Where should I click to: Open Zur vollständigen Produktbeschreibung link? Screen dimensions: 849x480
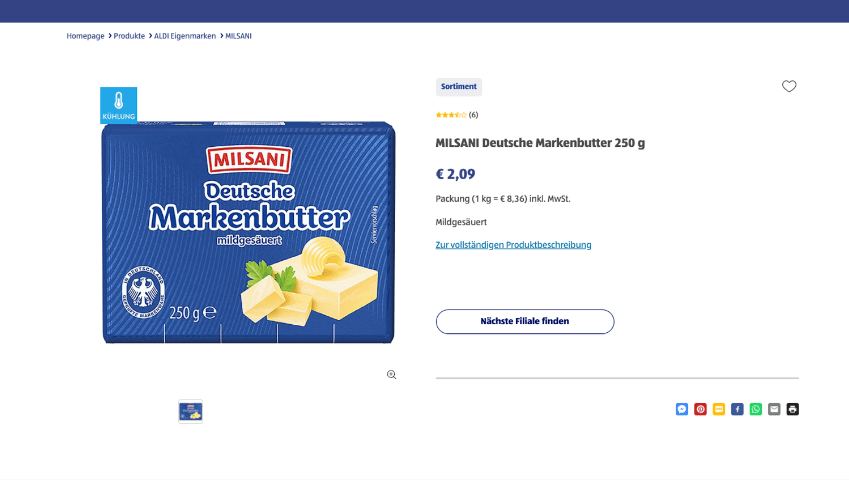click(x=513, y=245)
